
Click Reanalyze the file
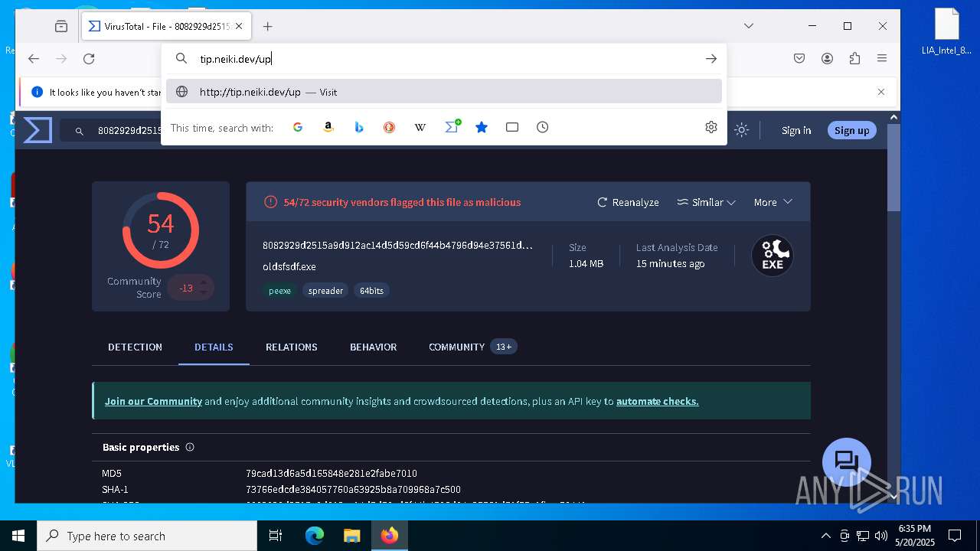[x=628, y=202]
